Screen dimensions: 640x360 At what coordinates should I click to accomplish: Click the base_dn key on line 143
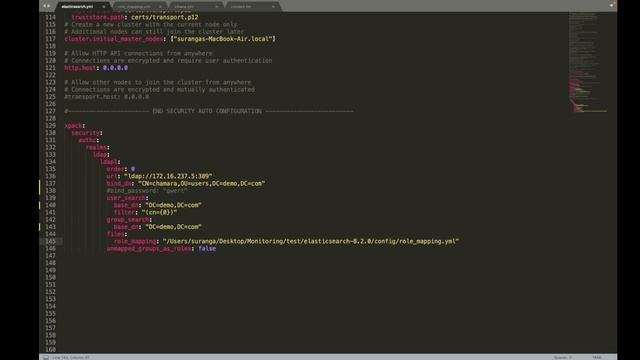(x=126, y=227)
